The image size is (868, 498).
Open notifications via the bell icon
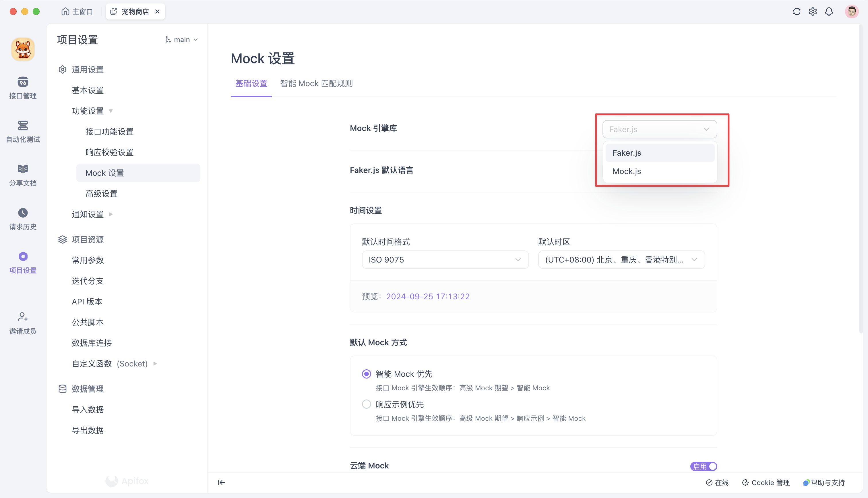(x=829, y=11)
